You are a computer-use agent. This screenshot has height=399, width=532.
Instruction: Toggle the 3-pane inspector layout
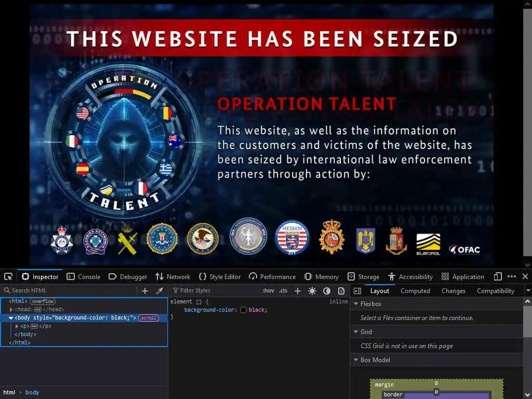357,291
